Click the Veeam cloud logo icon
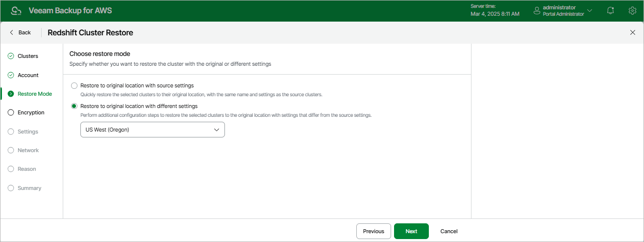 [x=16, y=11]
